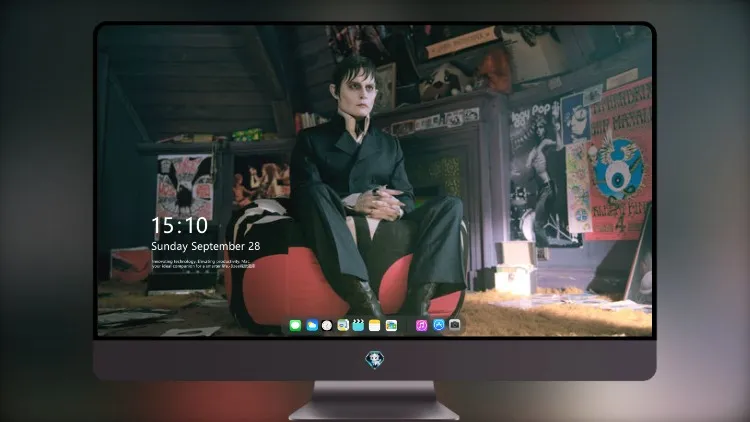Open the Preview app icon in dock

pos(343,326)
